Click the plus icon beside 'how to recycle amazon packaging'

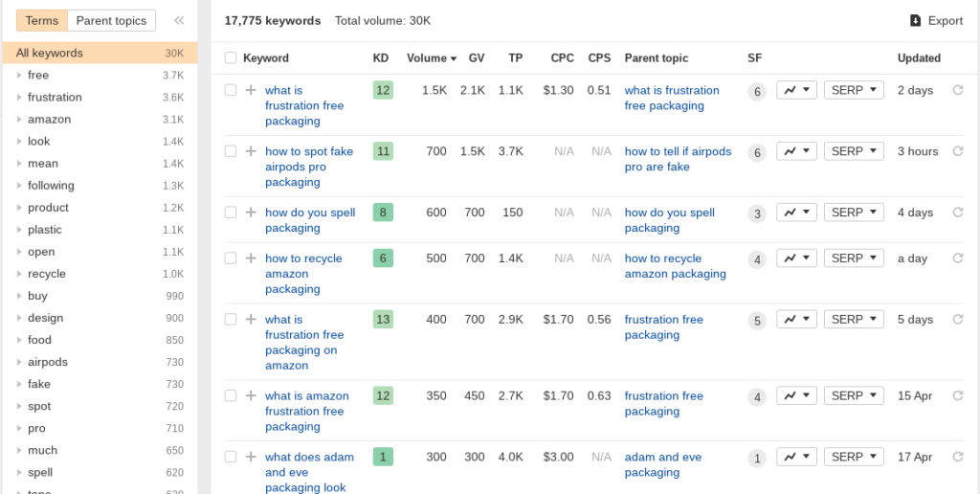click(x=251, y=258)
